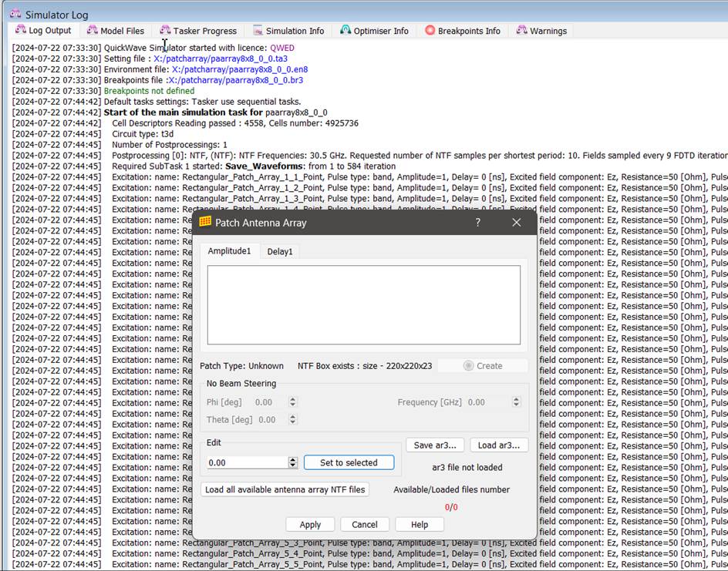
Task: Click the Save_Waveforms subtask log line
Action: point(254,166)
